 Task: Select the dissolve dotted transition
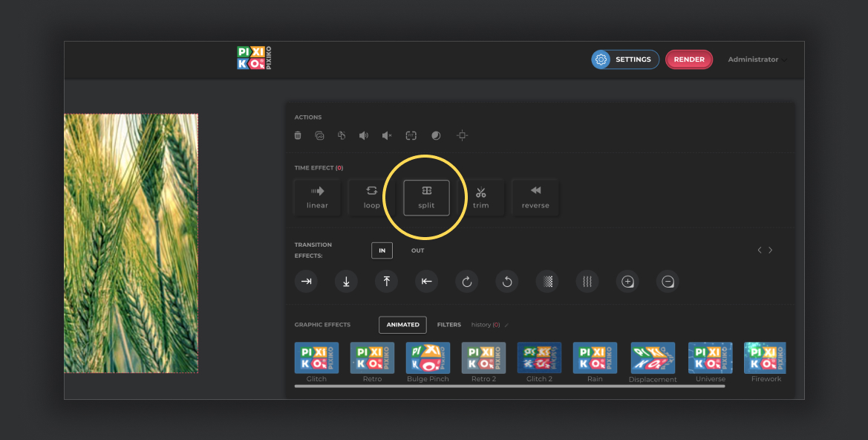[547, 282]
